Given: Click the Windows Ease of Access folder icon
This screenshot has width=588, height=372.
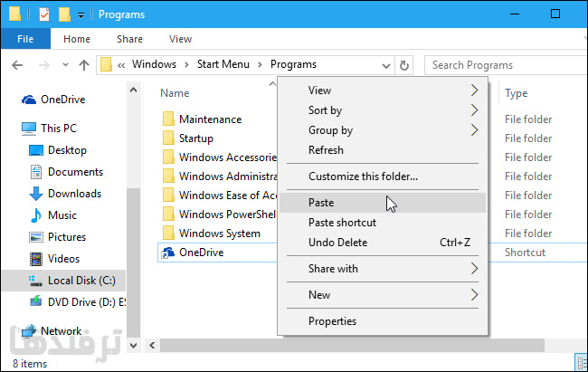Looking at the screenshot, I should pyautogui.click(x=168, y=196).
